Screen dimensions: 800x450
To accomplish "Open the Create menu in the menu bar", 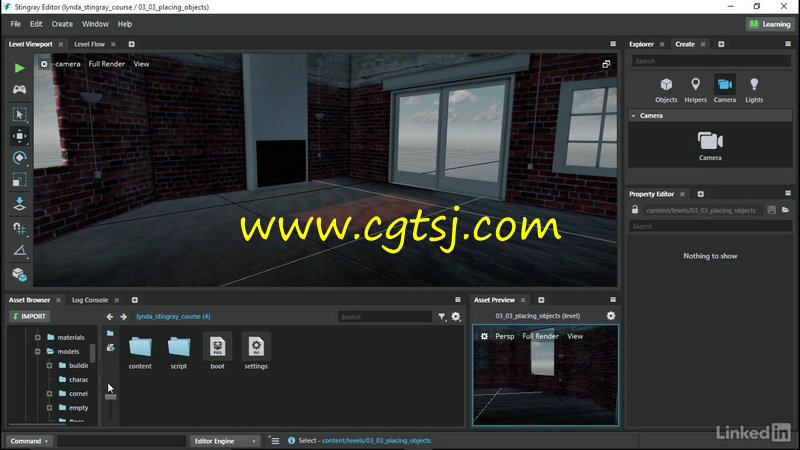I will point(62,24).
